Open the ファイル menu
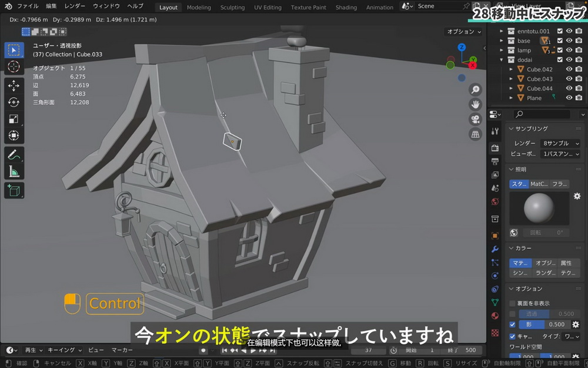The width and height of the screenshot is (588, 368). [x=28, y=6]
